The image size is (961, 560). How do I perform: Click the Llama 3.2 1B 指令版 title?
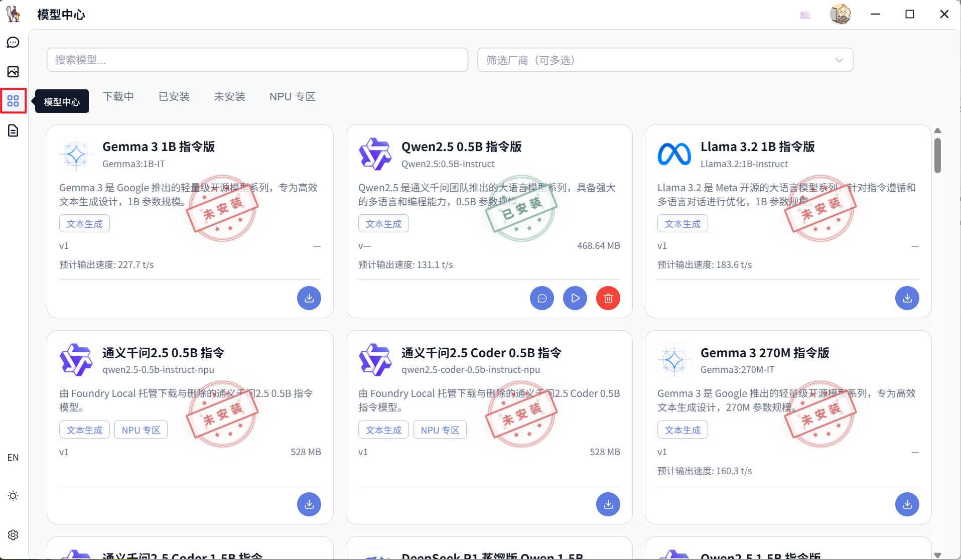pyautogui.click(x=758, y=147)
